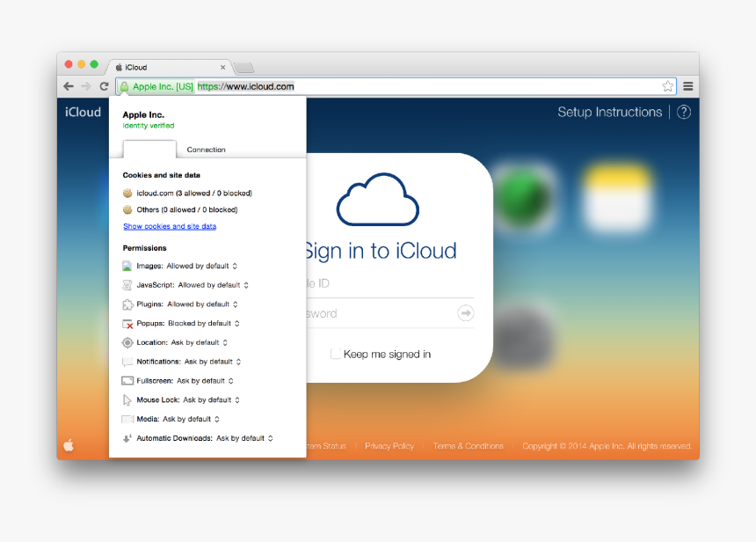Open Show cookies and site data link
The width and height of the screenshot is (756, 542).
click(x=170, y=226)
